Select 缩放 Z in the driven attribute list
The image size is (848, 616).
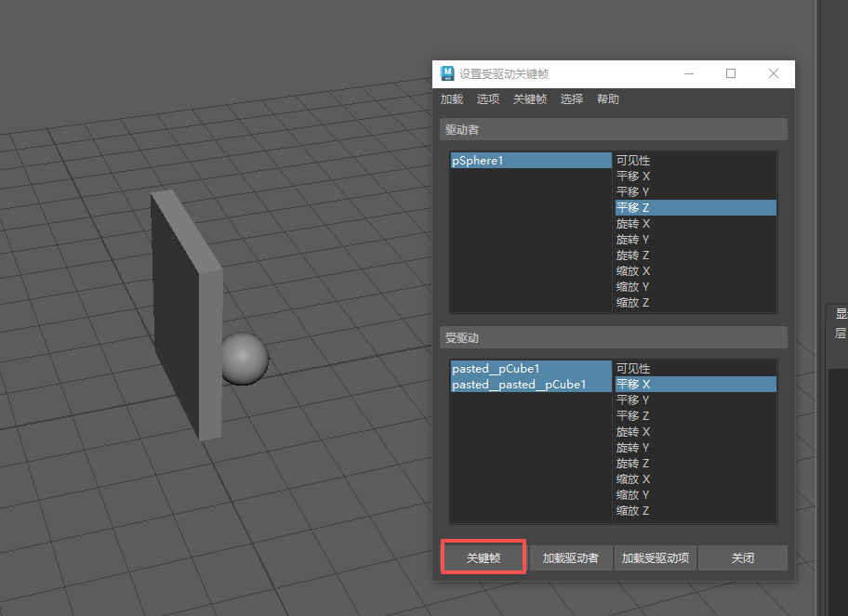pos(696,511)
